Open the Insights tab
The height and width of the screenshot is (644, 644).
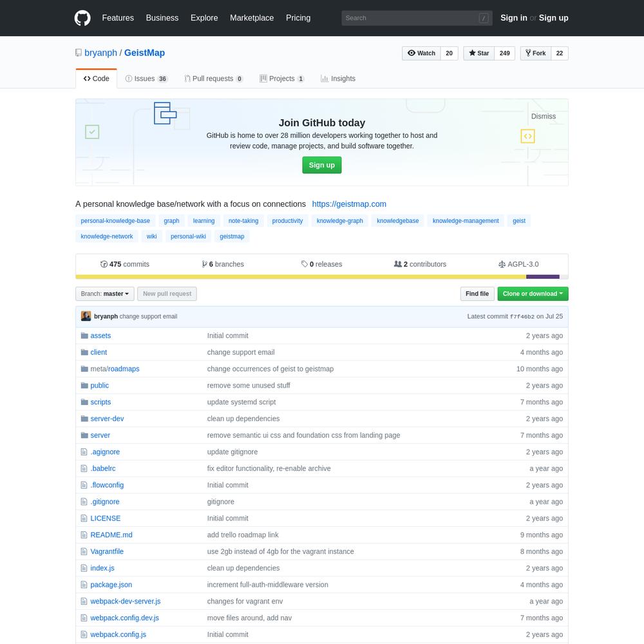338,79
